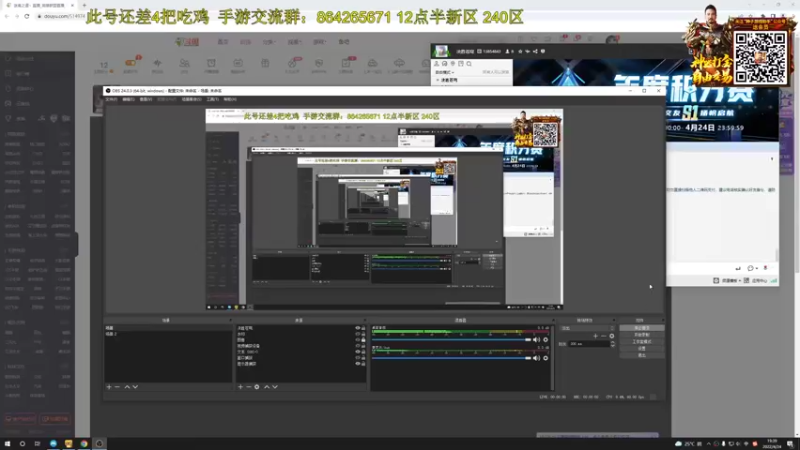Go to 首页 on the website navigation
The height and width of the screenshot is (450, 800).
point(223,42)
